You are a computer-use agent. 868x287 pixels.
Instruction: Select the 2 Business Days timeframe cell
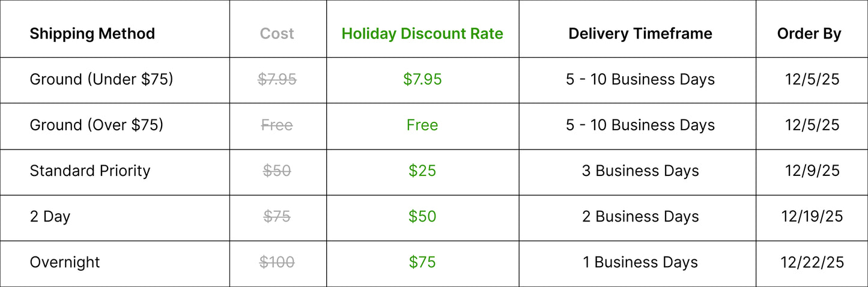[x=640, y=217]
